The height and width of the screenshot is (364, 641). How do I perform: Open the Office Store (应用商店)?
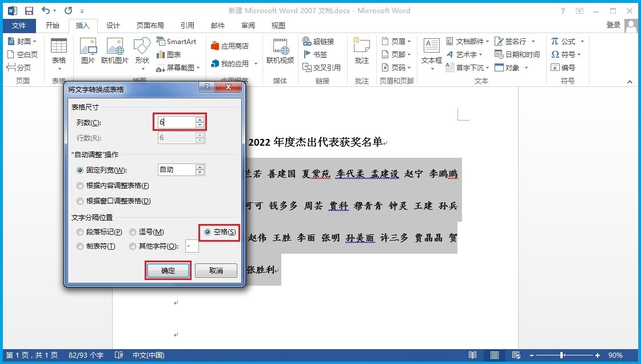point(230,46)
